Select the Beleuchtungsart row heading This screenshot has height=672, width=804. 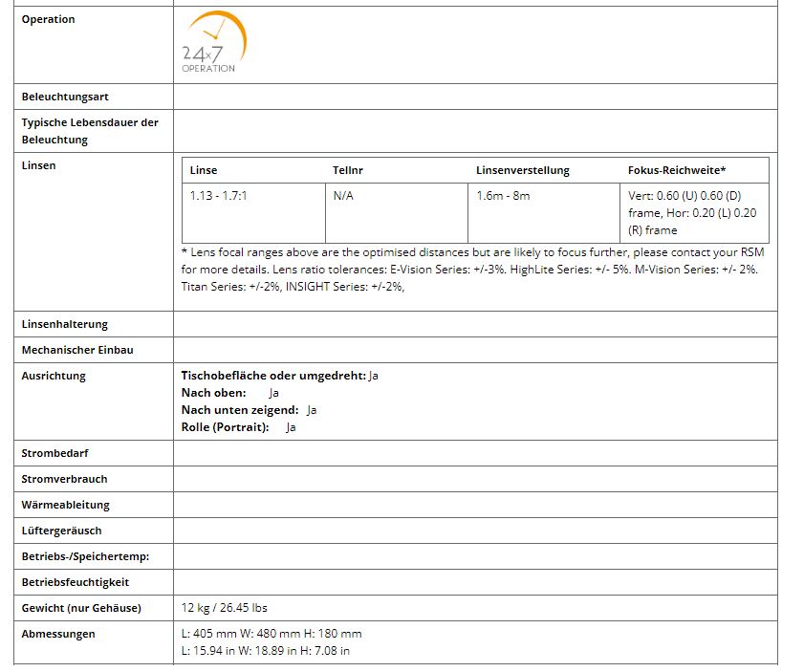65,97
